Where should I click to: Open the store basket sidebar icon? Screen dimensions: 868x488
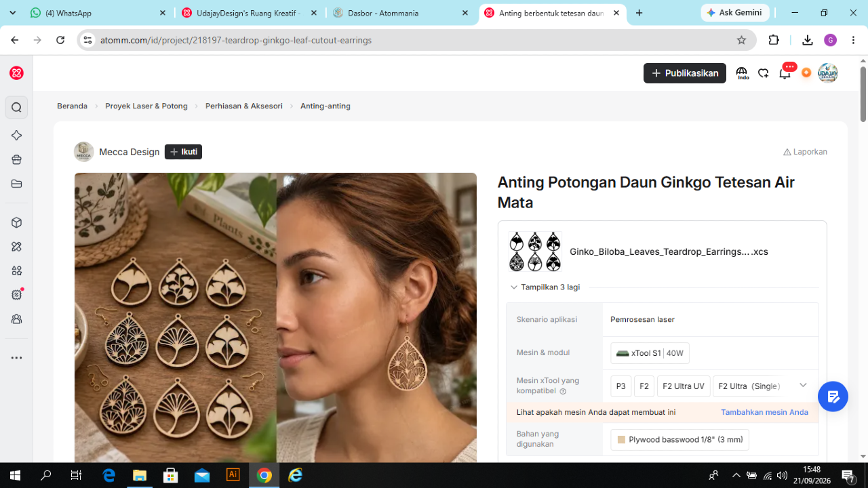[17, 160]
